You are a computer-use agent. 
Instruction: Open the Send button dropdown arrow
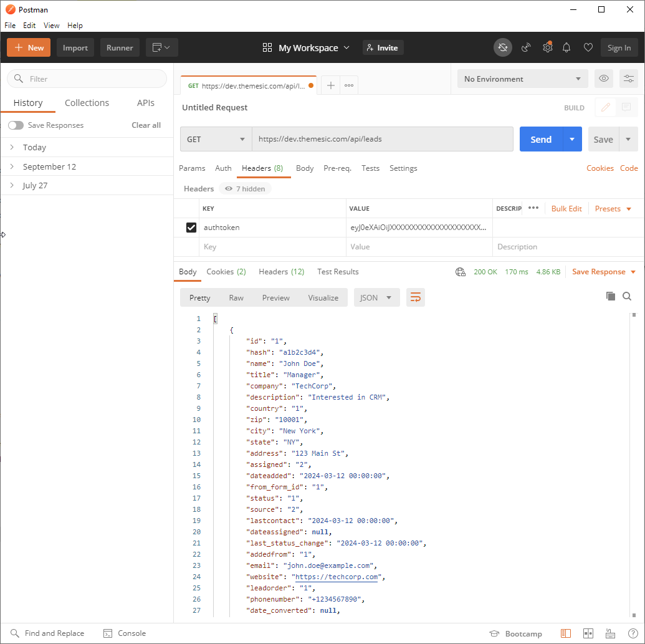[572, 139]
